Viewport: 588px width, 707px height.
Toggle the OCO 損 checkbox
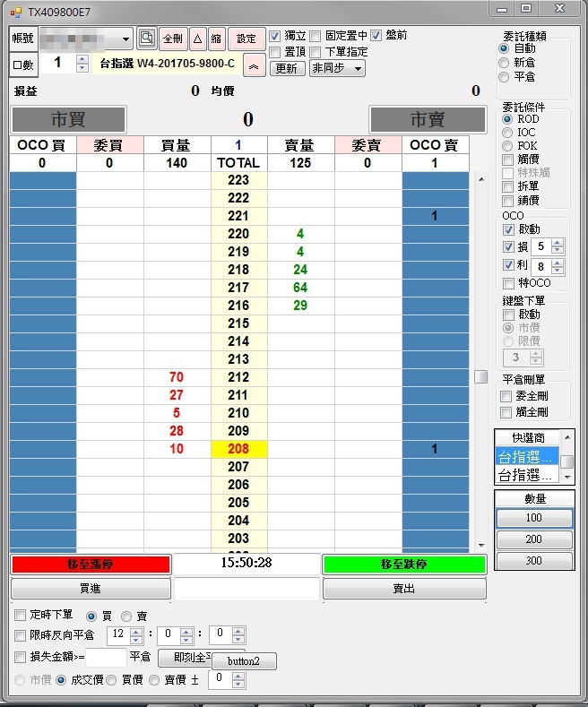tap(508, 246)
